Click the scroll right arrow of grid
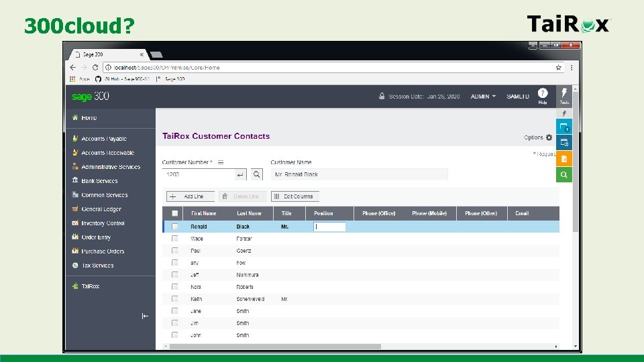 556,347
